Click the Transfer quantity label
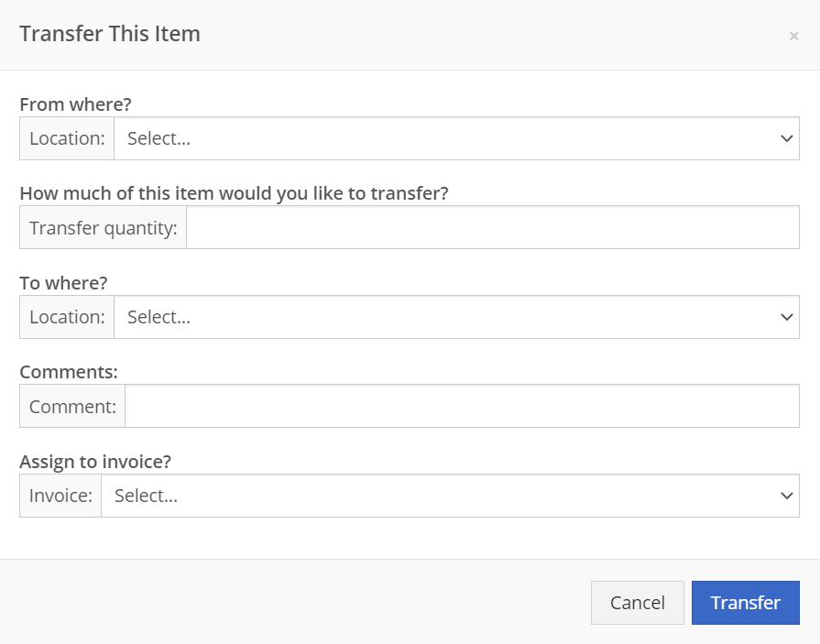This screenshot has width=820, height=644. point(103,227)
